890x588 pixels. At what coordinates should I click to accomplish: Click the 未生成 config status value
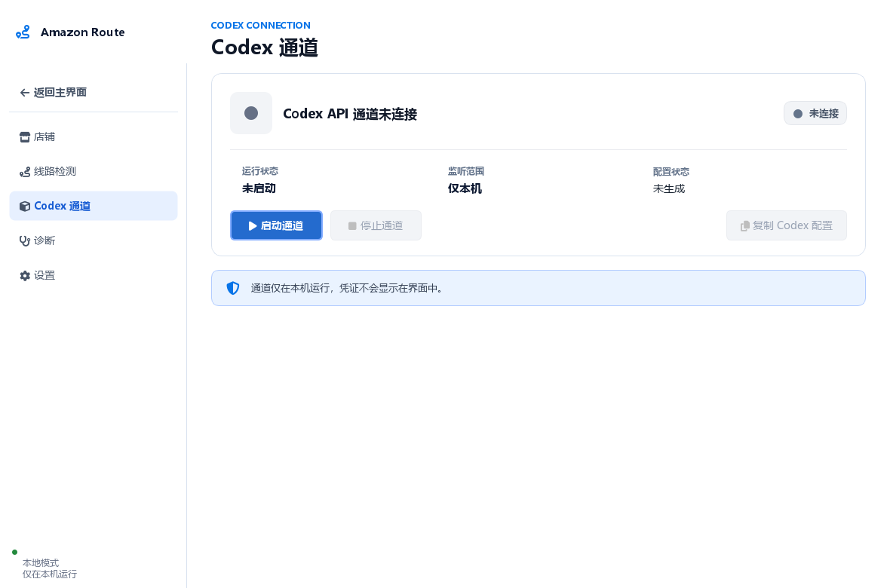click(x=669, y=188)
